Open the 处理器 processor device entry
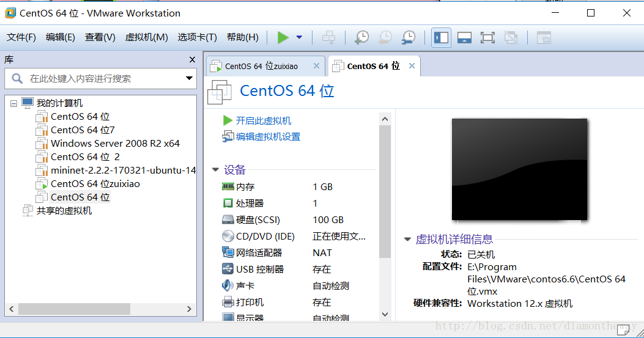The height and width of the screenshot is (338, 644). [x=250, y=204]
